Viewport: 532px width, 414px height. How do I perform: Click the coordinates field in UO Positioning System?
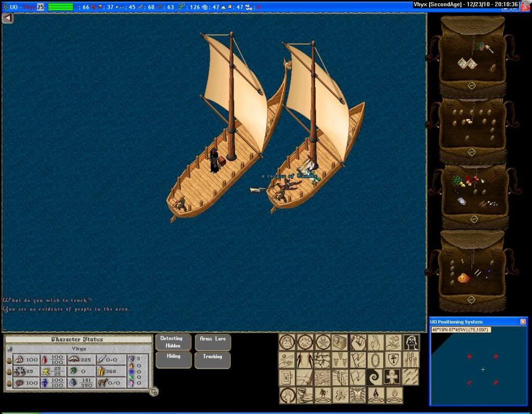coord(461,330)
